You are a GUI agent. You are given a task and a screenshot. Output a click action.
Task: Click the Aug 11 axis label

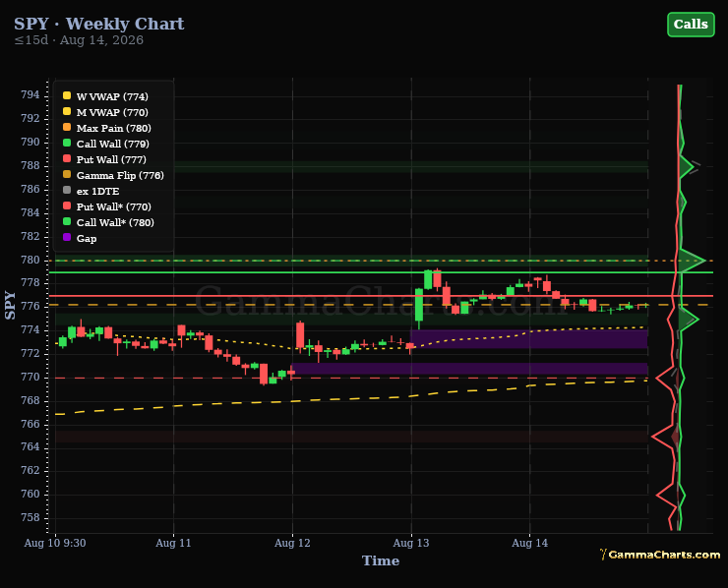coord(173,543)
